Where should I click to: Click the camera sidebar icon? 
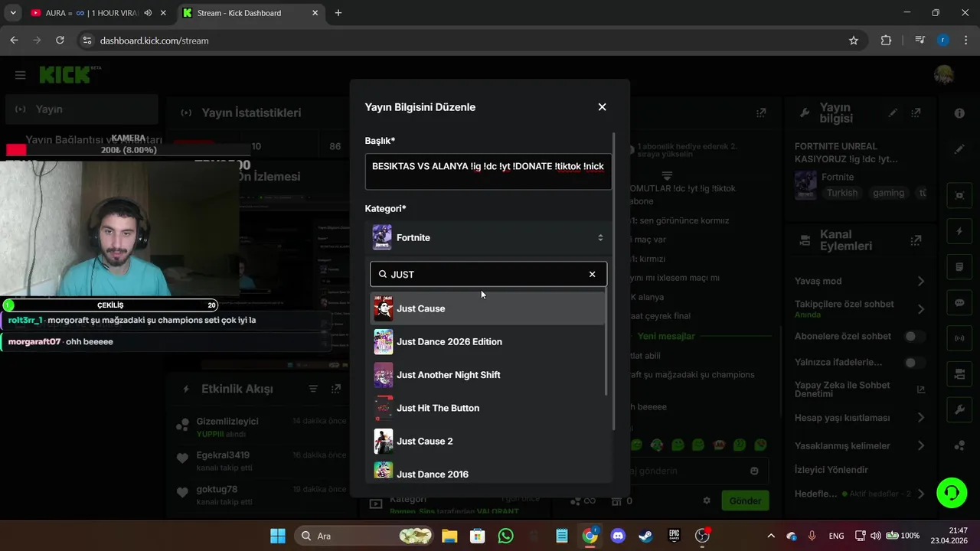click(959, 374)
